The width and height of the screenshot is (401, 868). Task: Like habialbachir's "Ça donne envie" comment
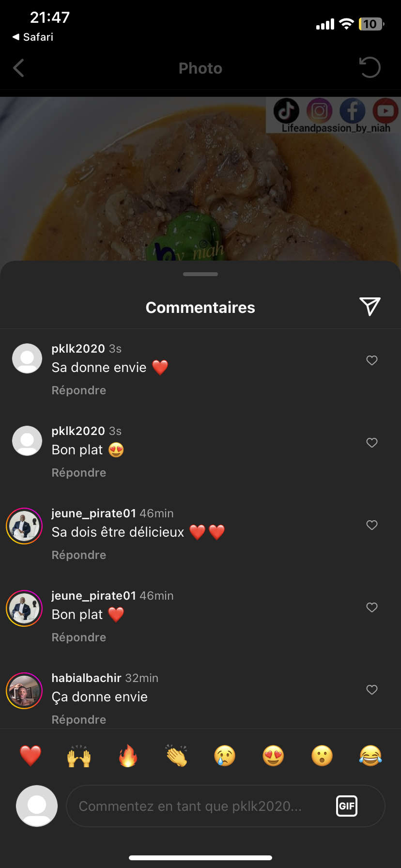point(372,690)
